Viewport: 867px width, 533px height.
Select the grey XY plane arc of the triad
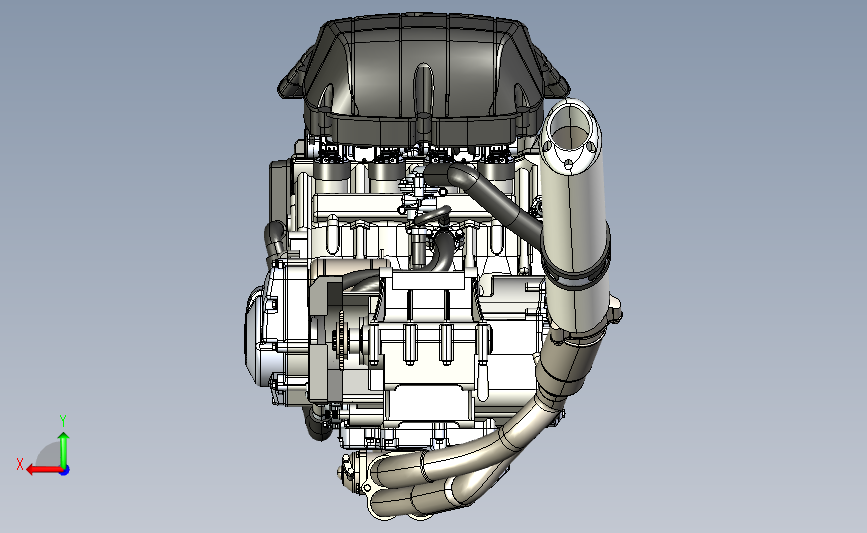[x=48, y=456]
